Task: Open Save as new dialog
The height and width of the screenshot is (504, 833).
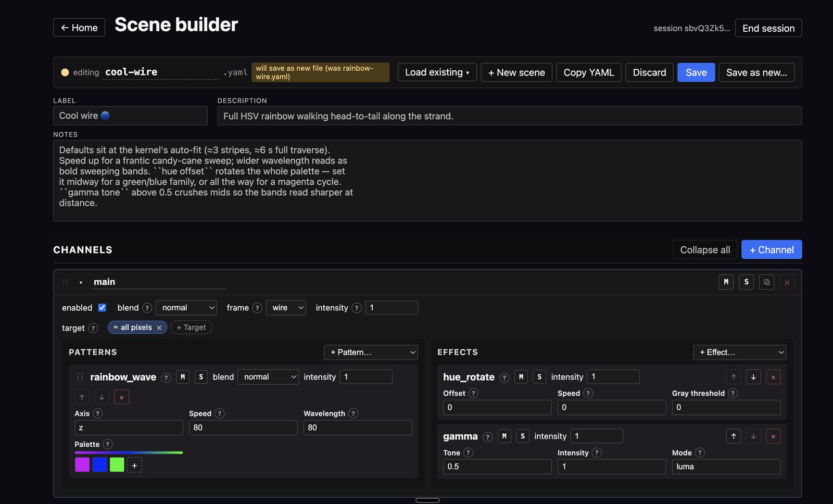Action: point(756,72)
